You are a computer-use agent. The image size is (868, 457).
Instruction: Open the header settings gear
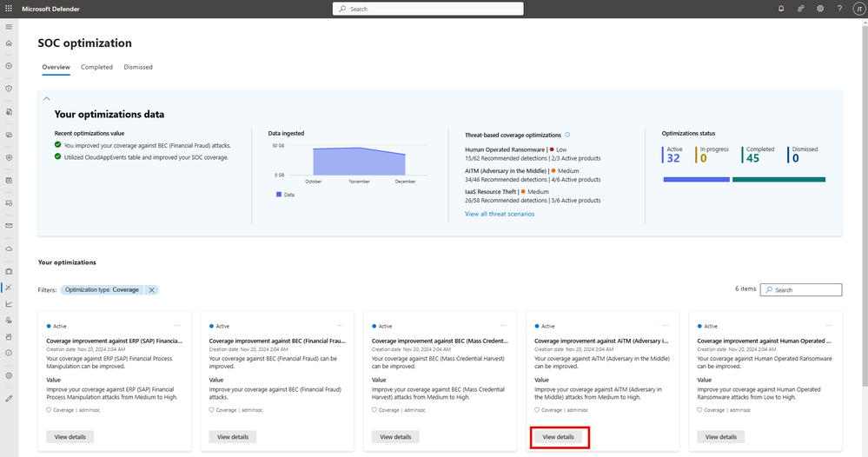click(x=820, y=9)
